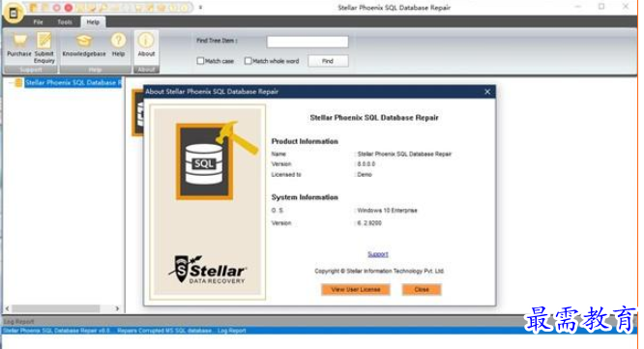
Task: Click the database icon beside the tree root
Action: coord(18,82)
